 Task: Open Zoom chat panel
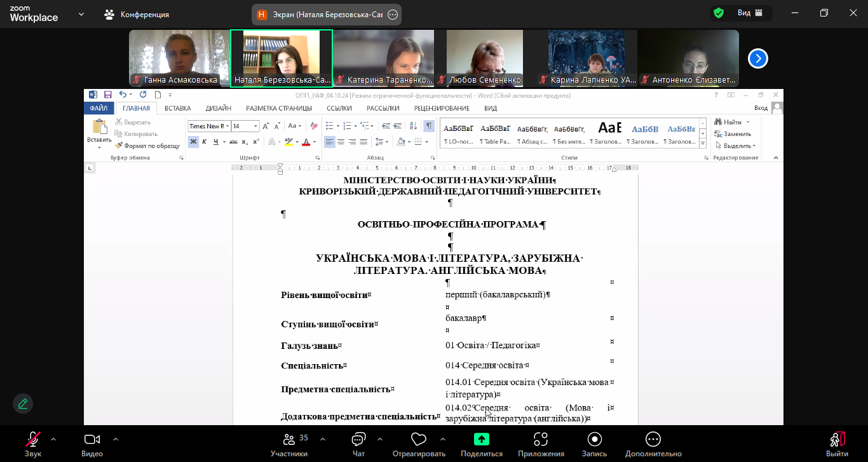[x=358, y=444]
